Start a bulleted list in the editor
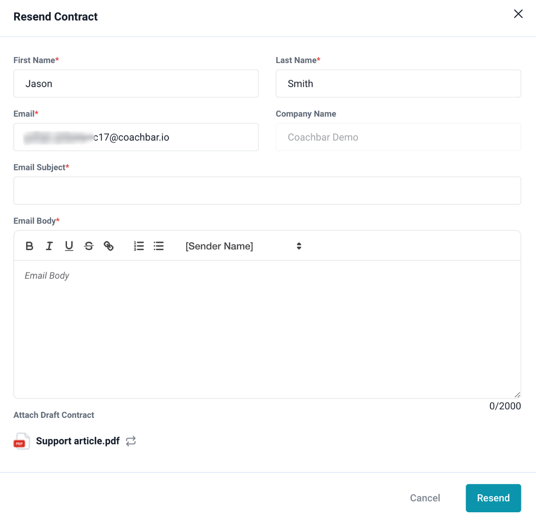The image size is (536, 520). 159,246
